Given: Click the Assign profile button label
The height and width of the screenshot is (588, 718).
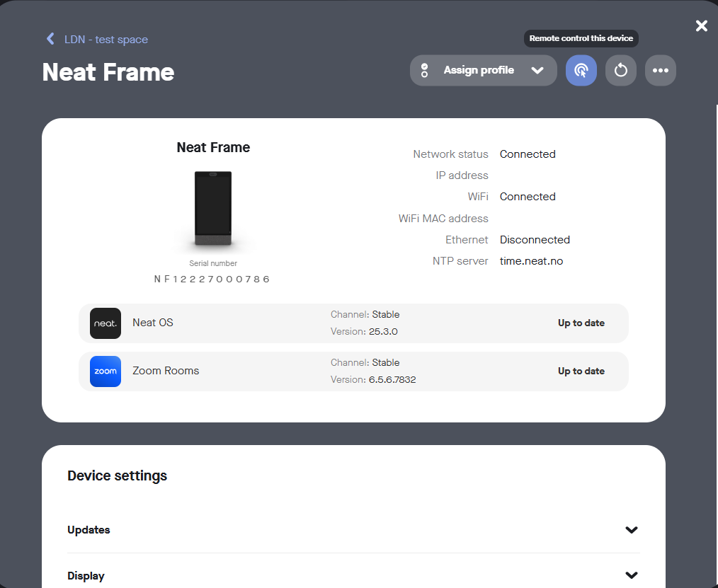Looking at the screenshot, I should click(479, 71).
